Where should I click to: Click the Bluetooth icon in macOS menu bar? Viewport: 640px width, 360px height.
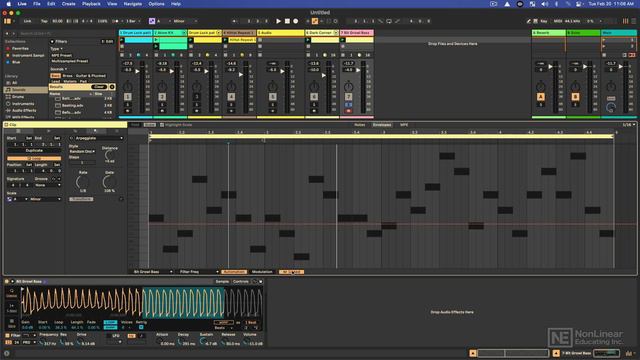click(556, 4)
